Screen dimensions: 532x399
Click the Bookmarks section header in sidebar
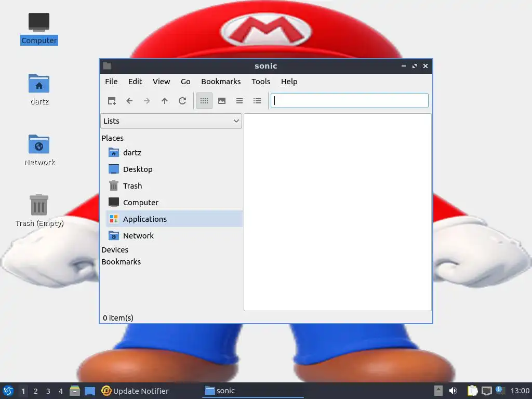tap(121, 262)
